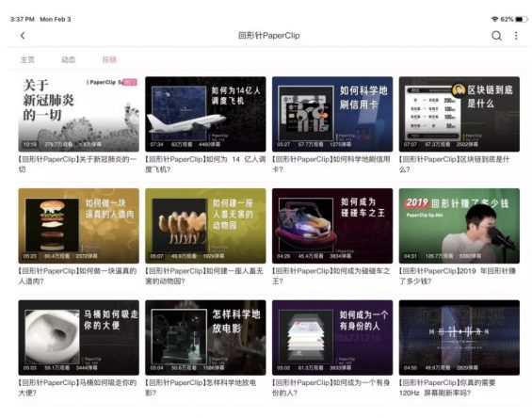Click title 如何为 14 亿人调度飞机?
The height and width of the screenshot is (418, 532).
(x=205, y=164)
